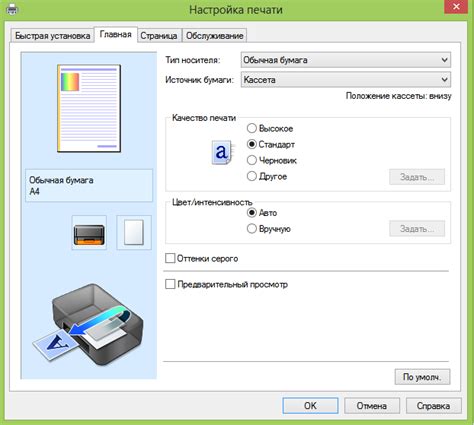
Task: Click the document page preview thumbnail
Action: tap(89, 108)
